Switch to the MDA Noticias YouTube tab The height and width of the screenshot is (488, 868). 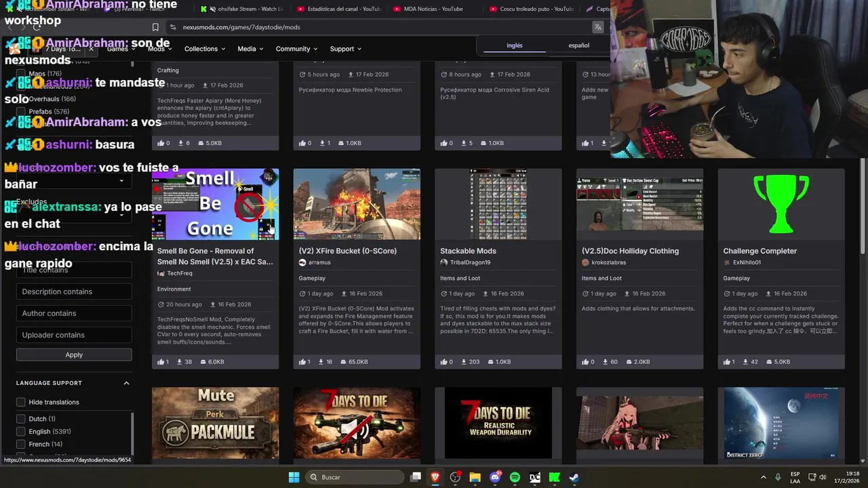tap(434, 9)
